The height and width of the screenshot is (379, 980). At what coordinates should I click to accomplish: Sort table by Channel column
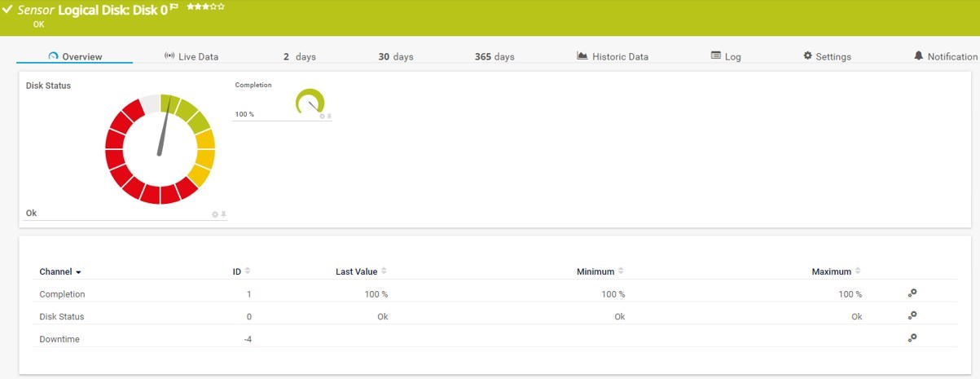click(x=60, y=271)
